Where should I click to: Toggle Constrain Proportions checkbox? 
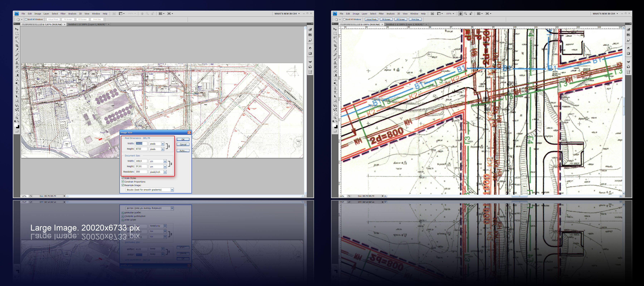(x=123, y=182)
